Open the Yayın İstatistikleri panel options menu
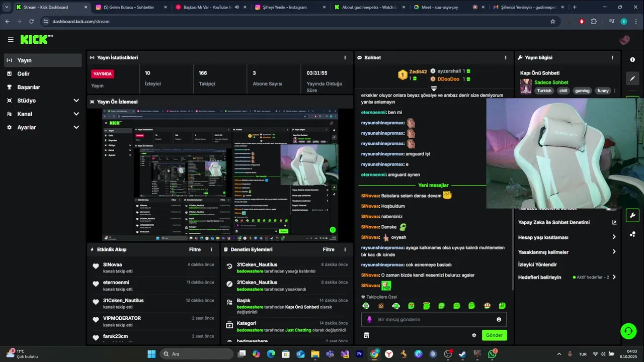 coord(345,58)
